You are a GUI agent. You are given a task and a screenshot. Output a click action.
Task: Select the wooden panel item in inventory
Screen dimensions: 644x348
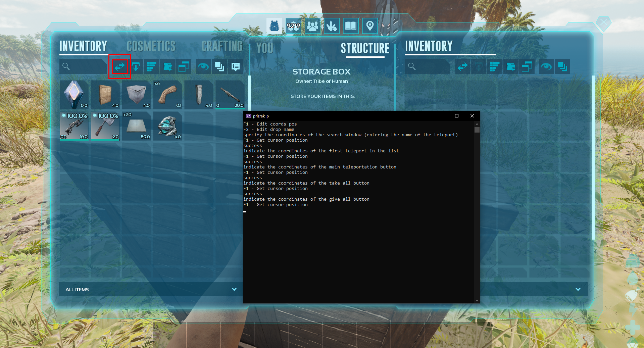105,95
